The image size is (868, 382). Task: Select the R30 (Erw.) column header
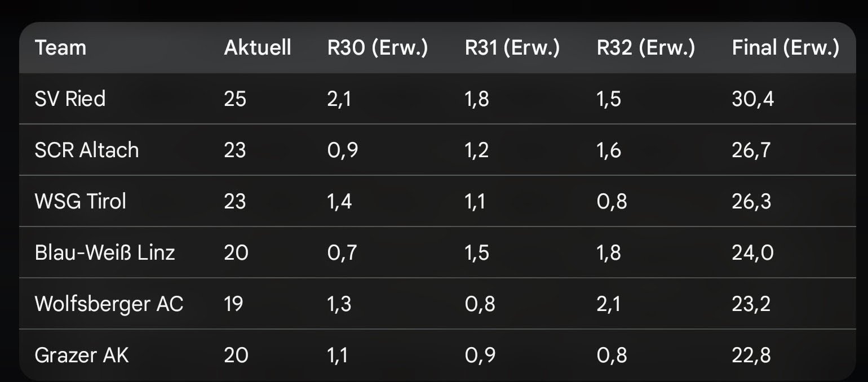click(378, 48)
